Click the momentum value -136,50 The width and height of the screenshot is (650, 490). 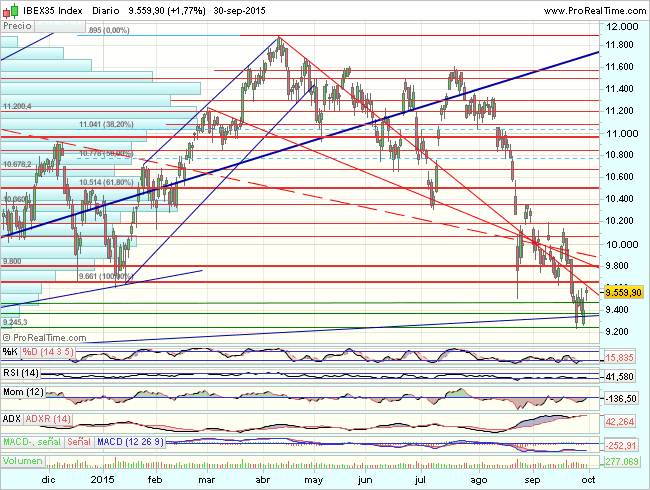pos(621,398)
